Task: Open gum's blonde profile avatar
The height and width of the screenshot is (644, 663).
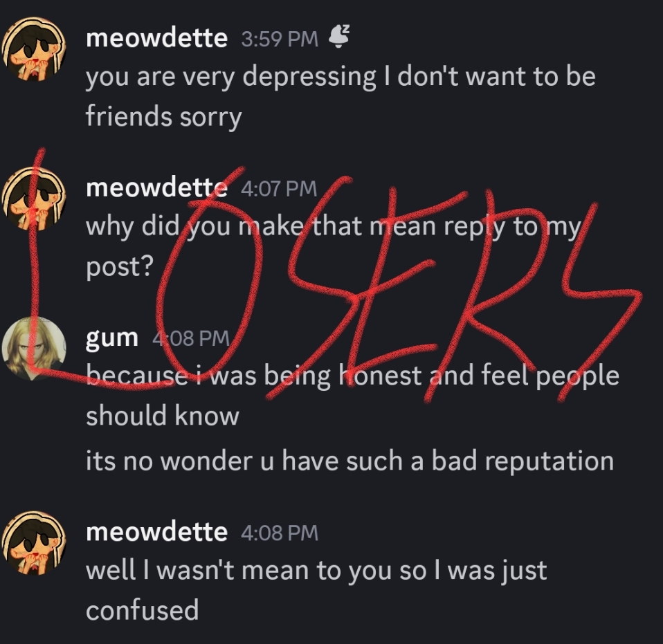Action: click(34, 349)
